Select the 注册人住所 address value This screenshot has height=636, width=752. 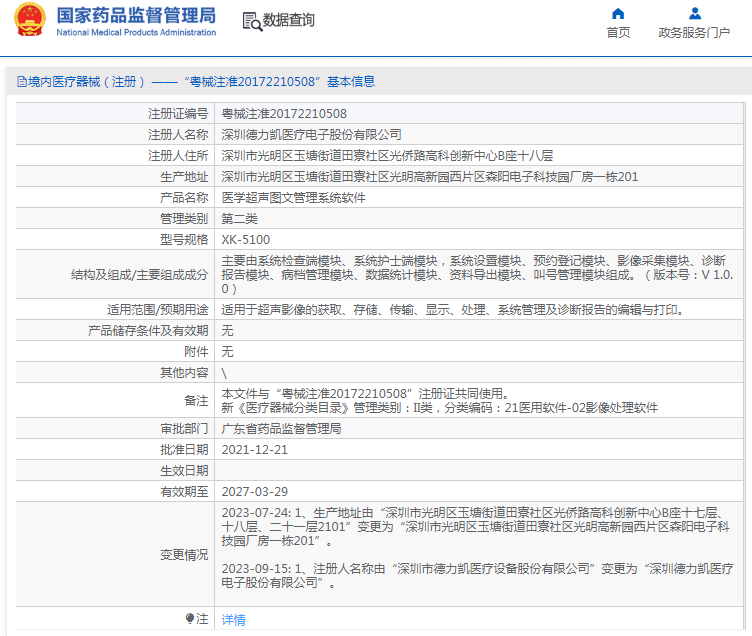click(x=387, y=156)
